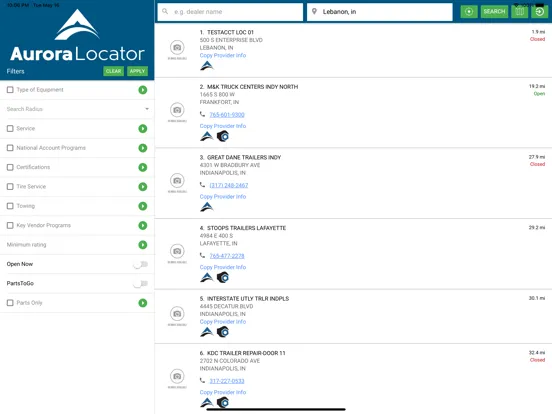Check the Tire Service checkbox

pos(10,187)
